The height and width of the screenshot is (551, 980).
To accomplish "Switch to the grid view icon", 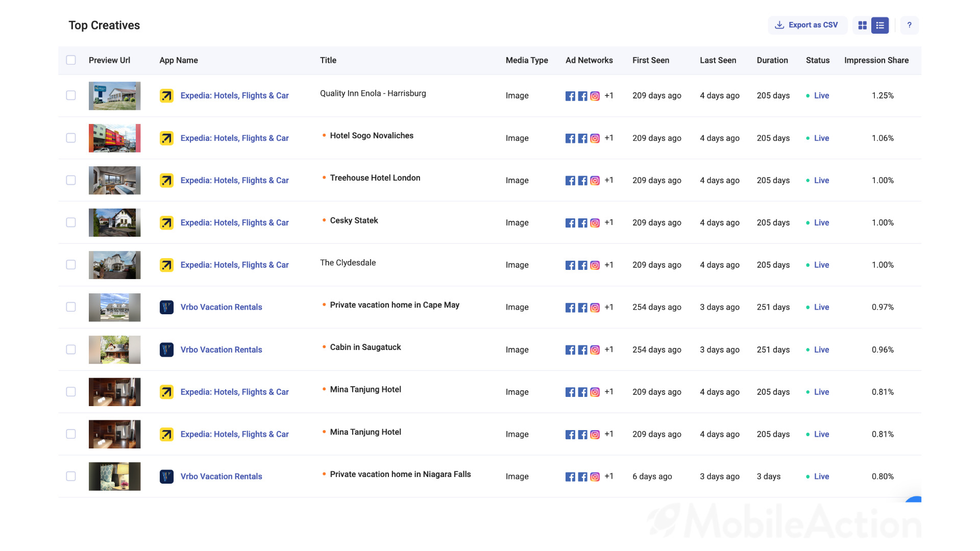I will click(x=863, y=26).
